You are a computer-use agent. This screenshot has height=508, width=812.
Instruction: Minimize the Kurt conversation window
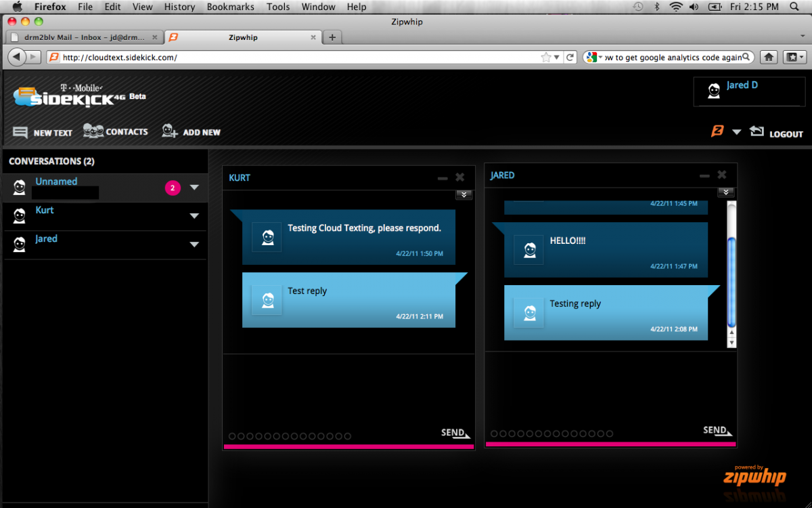coord(443,178)
